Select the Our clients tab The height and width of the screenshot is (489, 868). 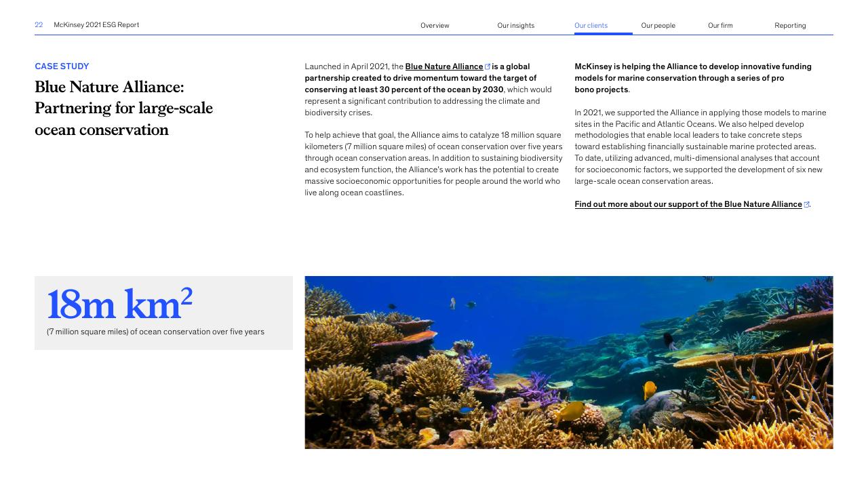(x=591, y=26)
